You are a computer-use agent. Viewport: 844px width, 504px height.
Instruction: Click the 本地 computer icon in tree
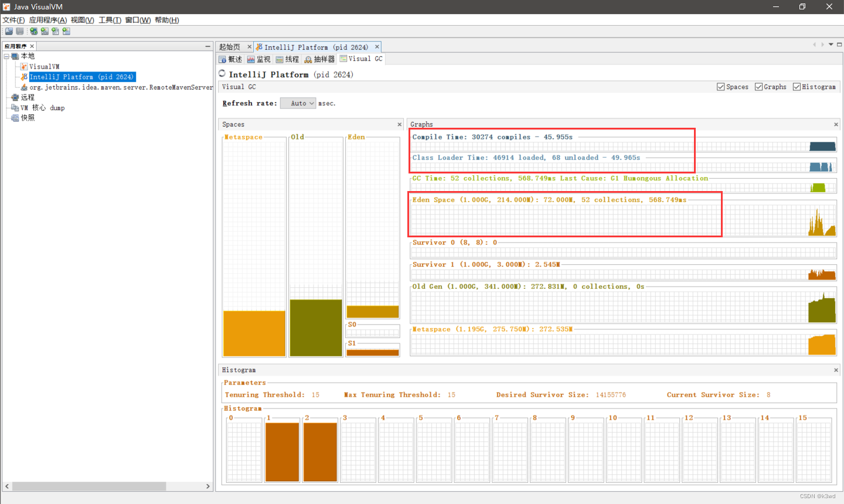coord(15,56)
